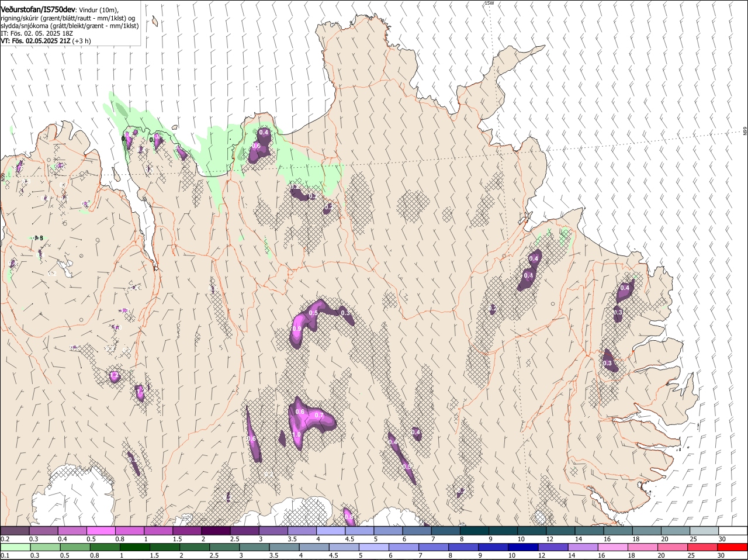
Task: Click the '0.9' snowfall value on the map
Action: 297,329
